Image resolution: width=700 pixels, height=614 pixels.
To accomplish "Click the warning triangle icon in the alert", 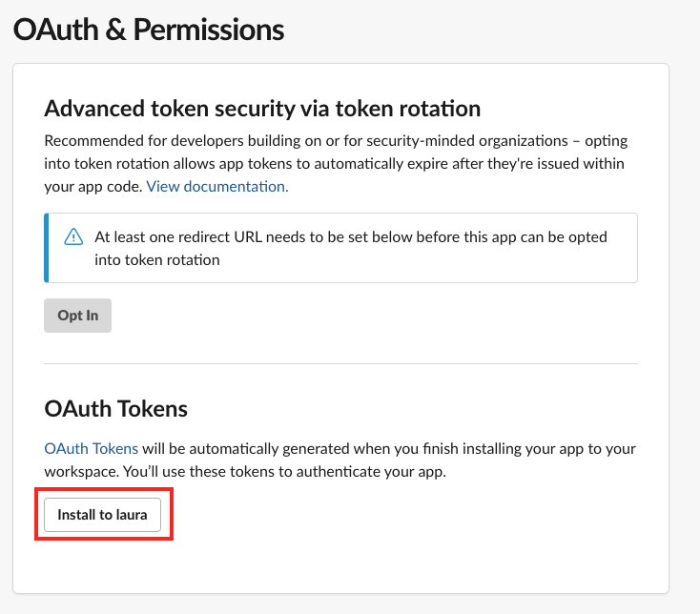I will tap(73, 237).
